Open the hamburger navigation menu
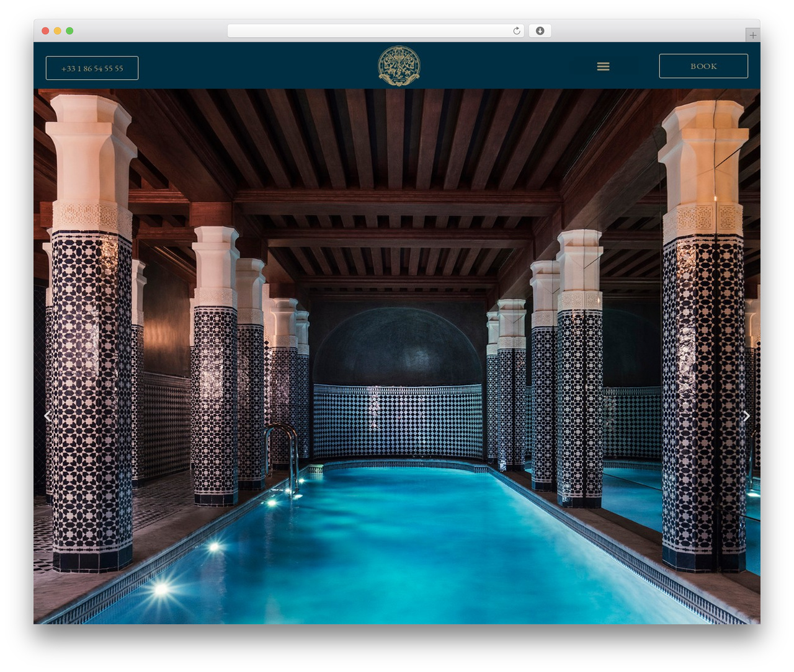This screenshot has height=672, width=794. pyautogui.click(x=603, y=66)
